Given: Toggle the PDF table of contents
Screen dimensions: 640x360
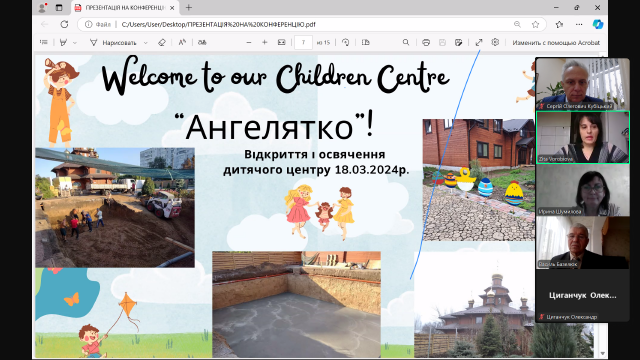Looking at the screenshot, I should coord(44,42).
